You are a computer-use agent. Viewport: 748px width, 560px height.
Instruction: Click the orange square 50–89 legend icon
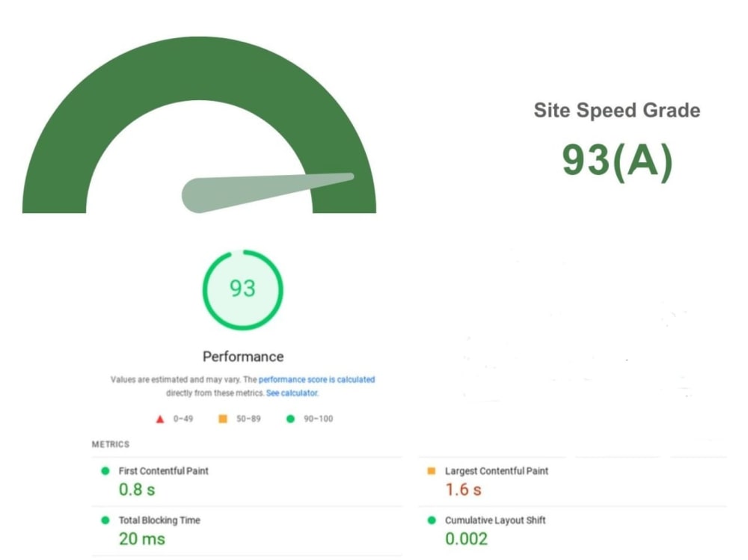[223, 419]
